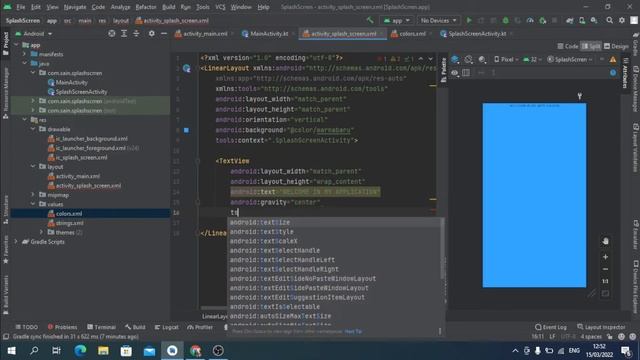Hide the Project panel with minus icon
This screenshot has width=640, height=360.
[164, 33]
